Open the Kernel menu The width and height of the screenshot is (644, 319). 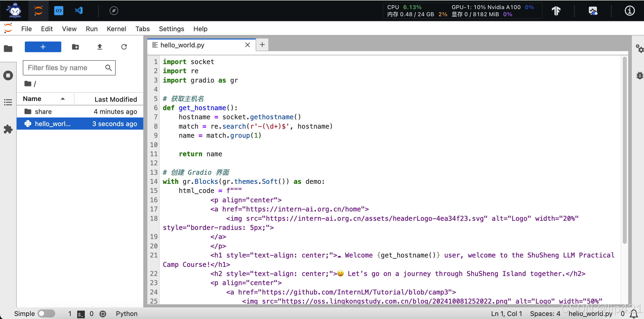(116, 29)
